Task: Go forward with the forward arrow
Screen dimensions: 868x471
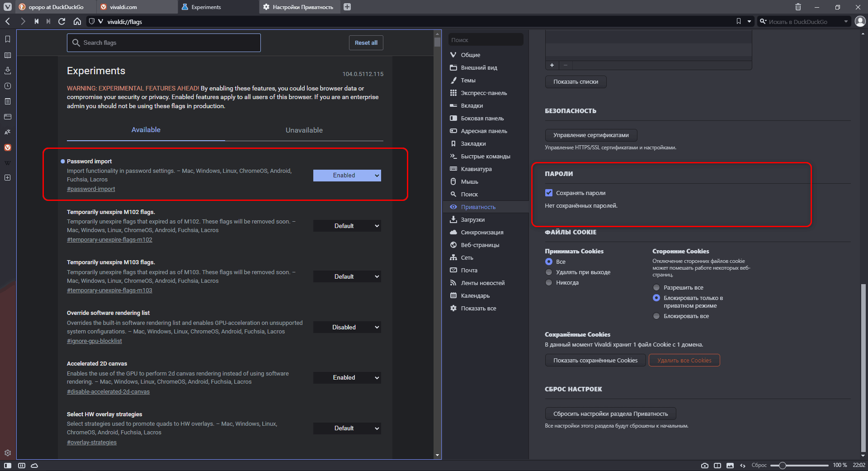Action: [x=23, y=21]
